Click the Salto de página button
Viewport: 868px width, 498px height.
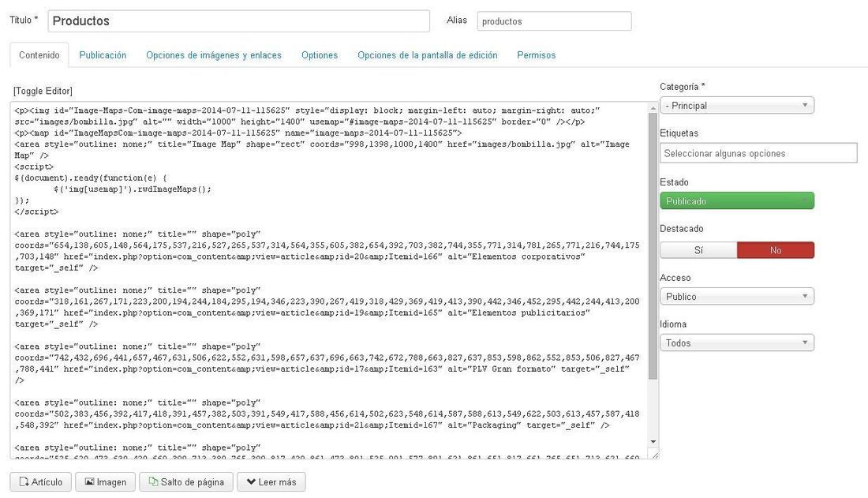[x=186, y=482]
